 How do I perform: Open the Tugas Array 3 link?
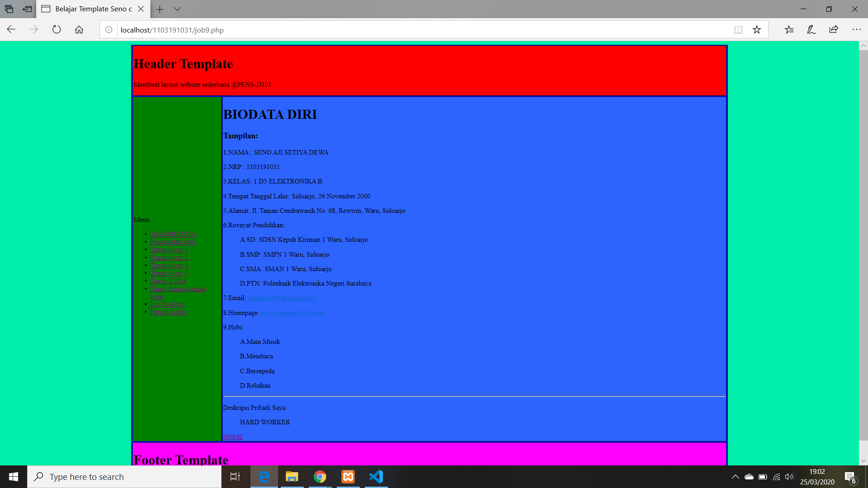(169, 265)
